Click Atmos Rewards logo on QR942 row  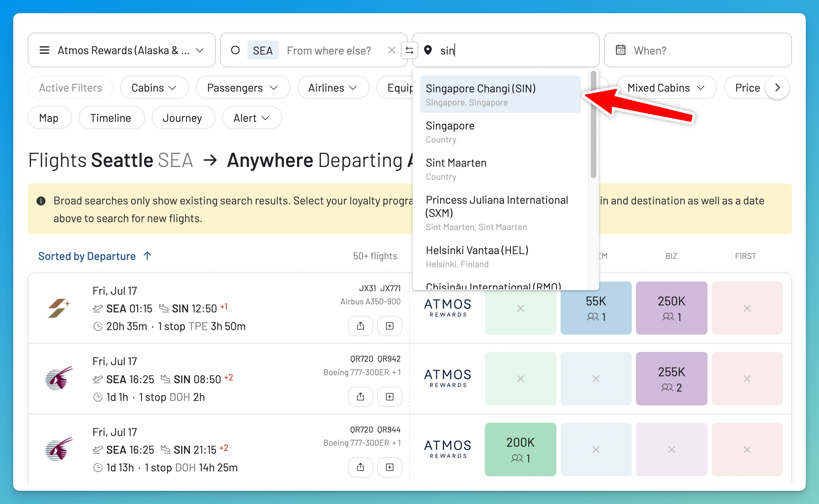click(x=448, y=378)
